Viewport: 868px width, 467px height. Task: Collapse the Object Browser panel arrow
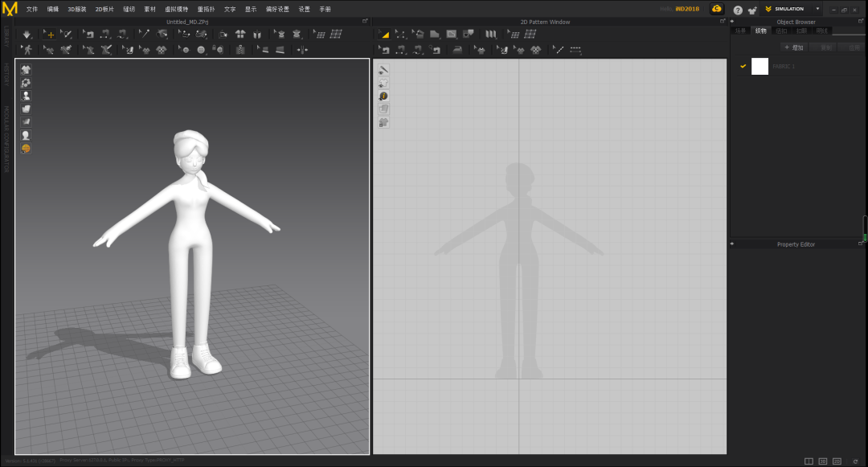pyautogui.click(x=732, y=22)
